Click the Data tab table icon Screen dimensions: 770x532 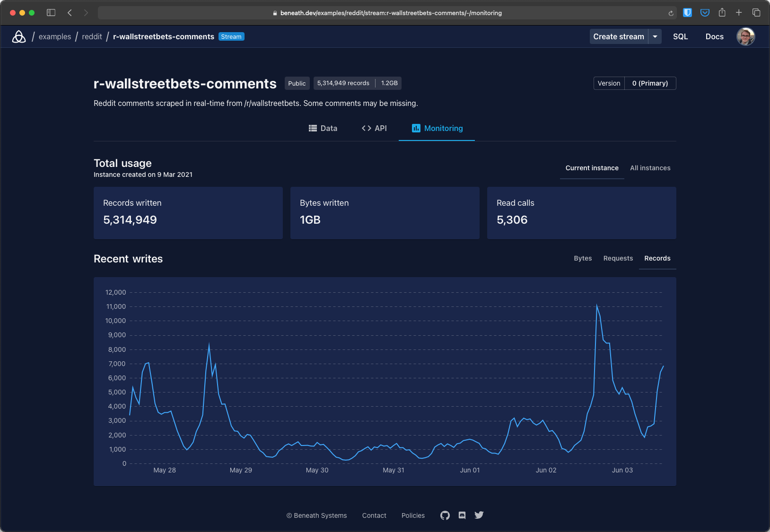coord(313,128)
